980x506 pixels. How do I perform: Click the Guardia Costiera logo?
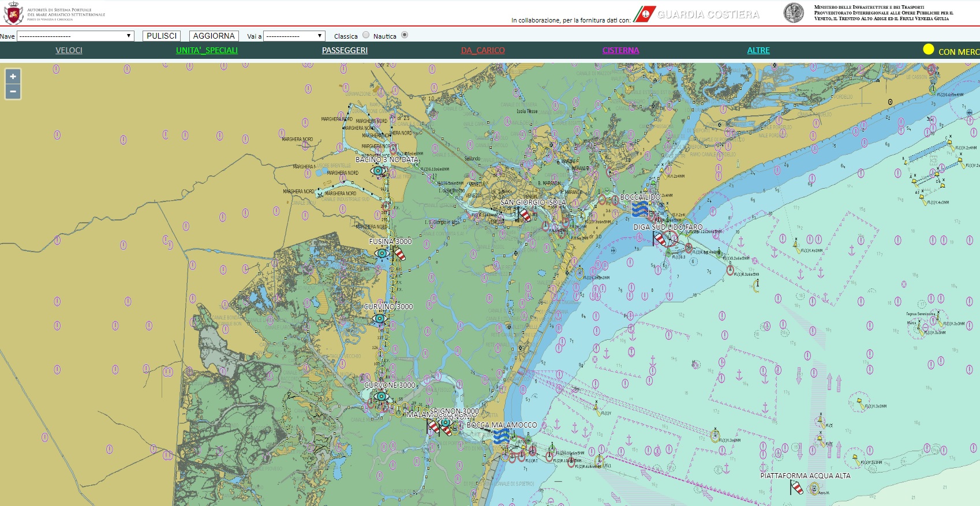[697, 14]
